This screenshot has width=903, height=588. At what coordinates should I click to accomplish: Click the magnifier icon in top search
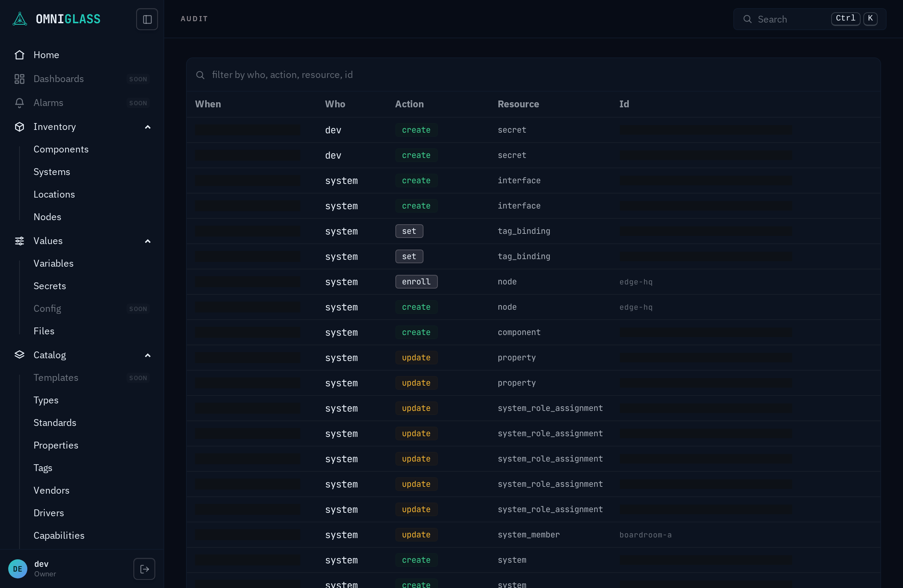click(747, 19)
